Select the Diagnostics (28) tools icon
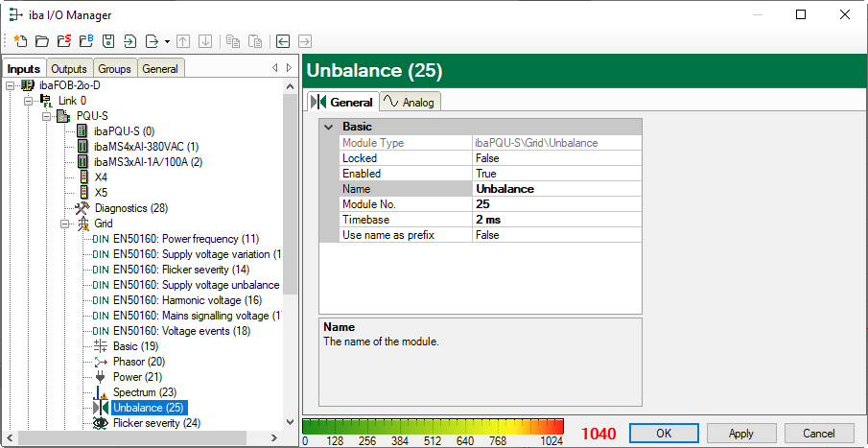868x448 pixels. click(x=82, y=208)
